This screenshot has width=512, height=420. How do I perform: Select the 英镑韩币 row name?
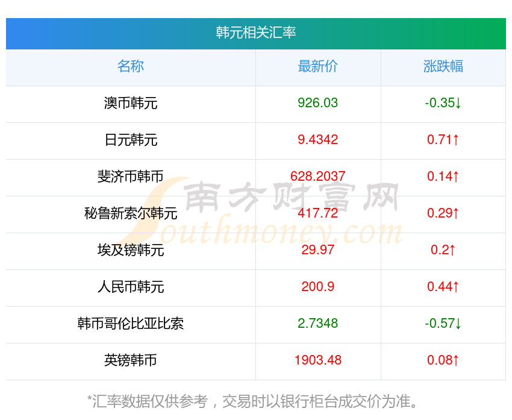[131, 360]
